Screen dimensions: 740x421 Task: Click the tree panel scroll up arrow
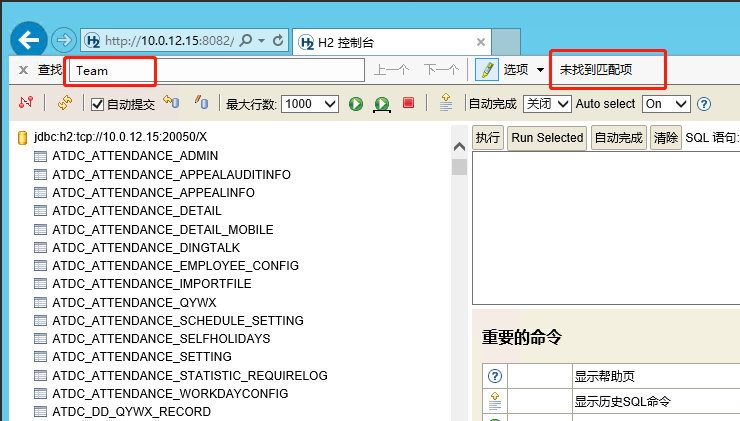coord(459,147)
